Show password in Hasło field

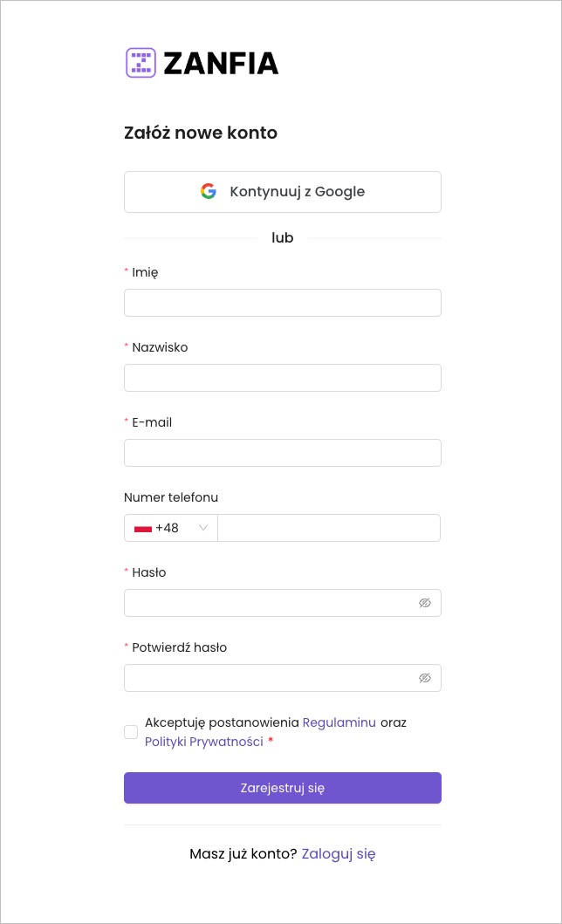point(425,603)
